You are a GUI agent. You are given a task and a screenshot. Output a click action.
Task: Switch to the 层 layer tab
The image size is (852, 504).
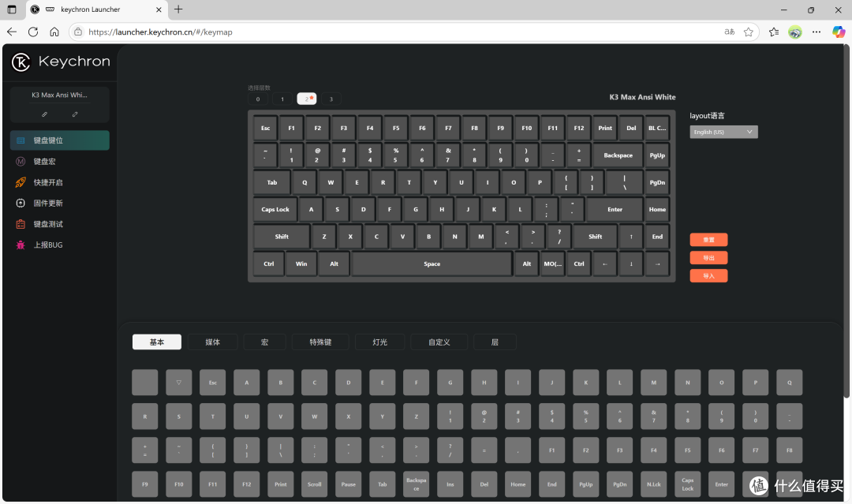pyautogui.click(x=495, y=342)
